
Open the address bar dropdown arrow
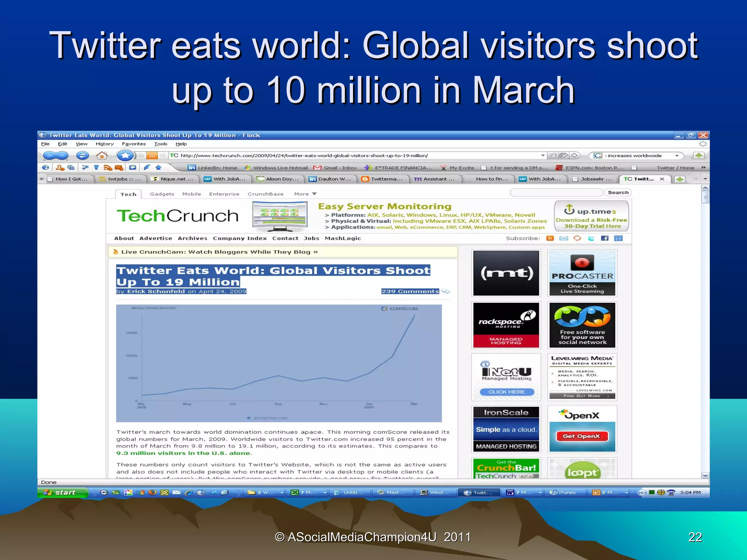pyautogui.click(x=543, y=156)
